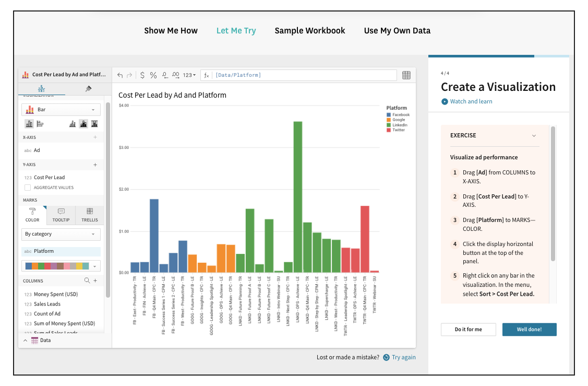
Task: Click the Google legend orange swatch
Action: tap(389, 120)
